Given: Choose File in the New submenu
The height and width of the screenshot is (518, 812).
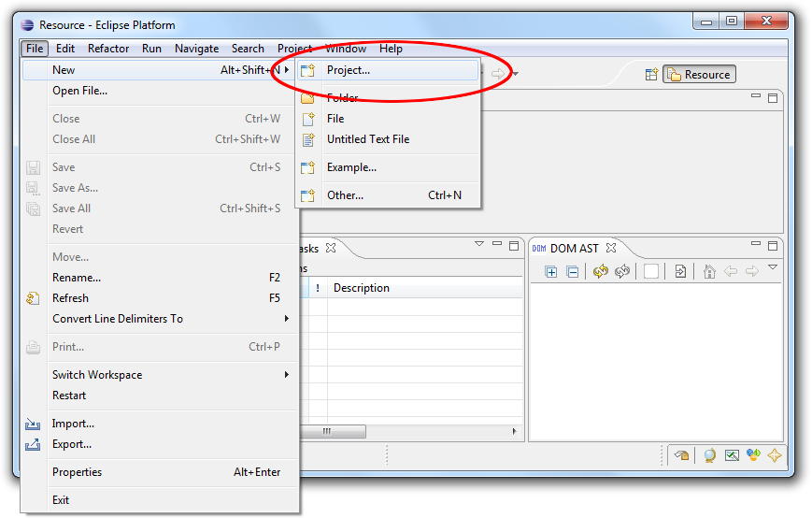Looking at the screenshot, I should point(388,119).
